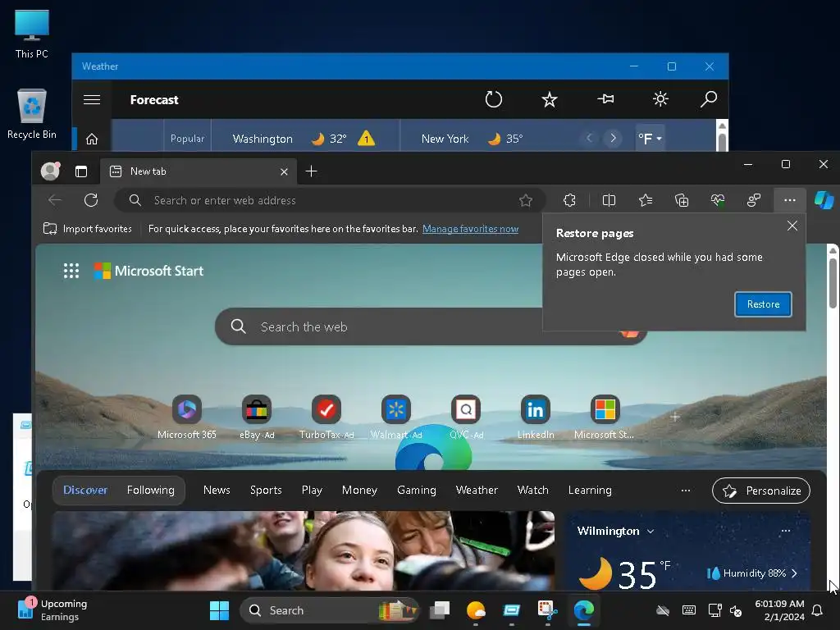
Task: Click the taskbar Search box
Action: (328, 610)
